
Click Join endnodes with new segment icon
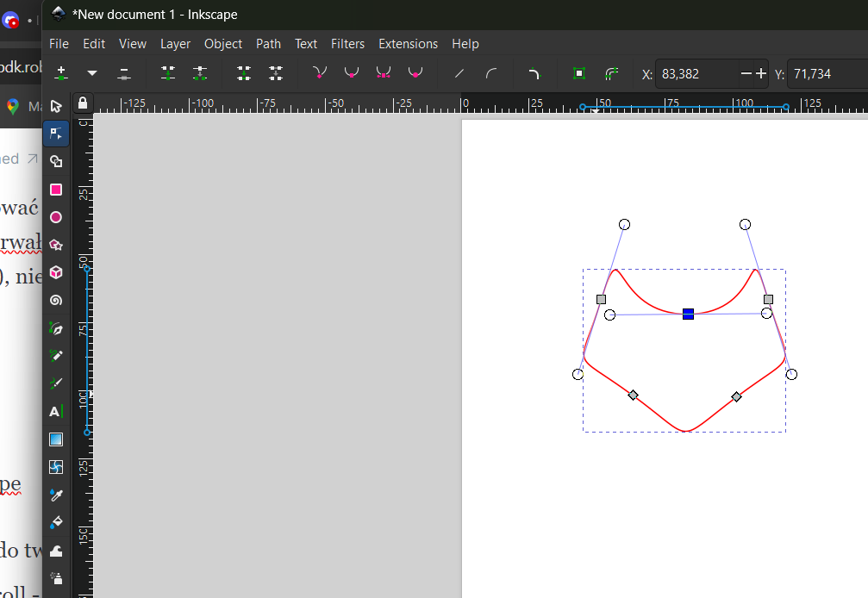click(x=244, y=73)
